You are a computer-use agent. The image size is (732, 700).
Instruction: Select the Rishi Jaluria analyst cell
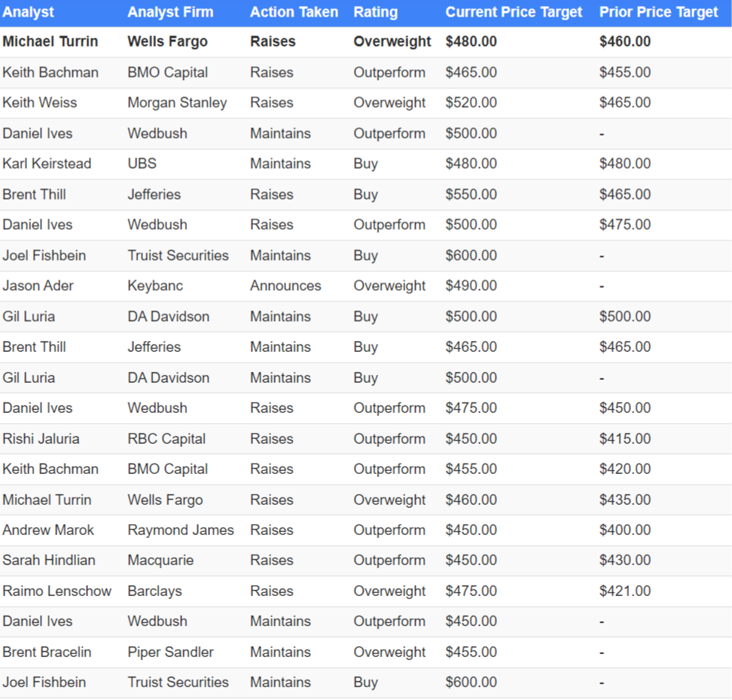[41, 439]
